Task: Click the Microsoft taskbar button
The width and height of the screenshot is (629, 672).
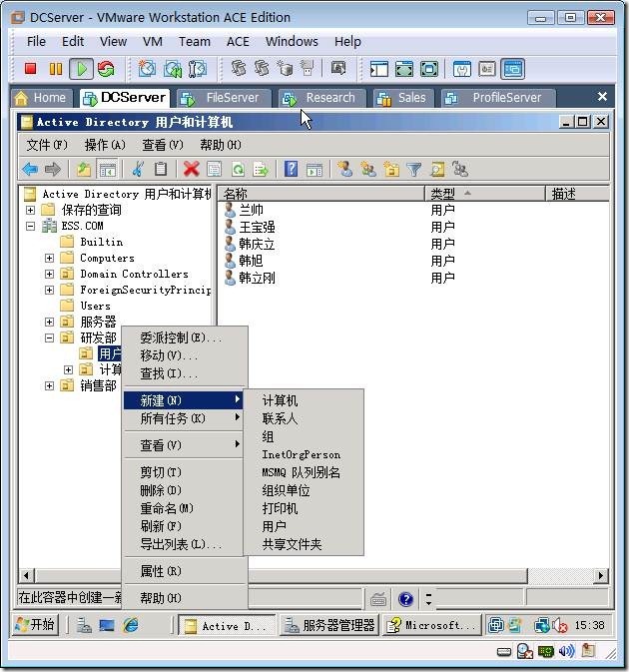Action: click(431, 625)
